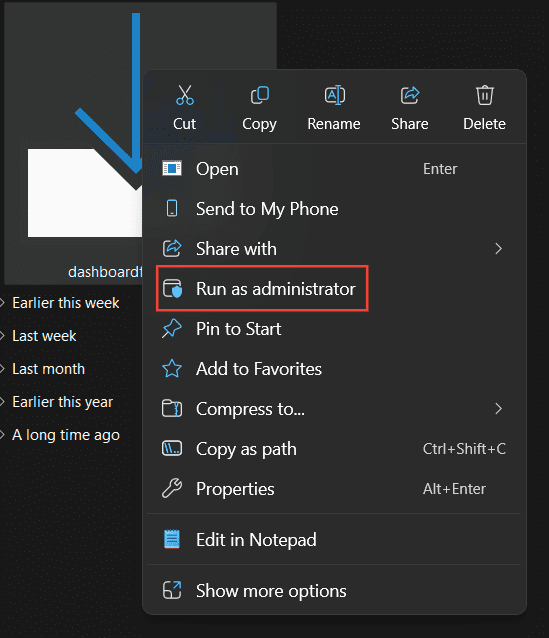The width and height of the screenshot is (549, 638).
Task: Open the Compress to submenu arrow
Action: 499,409
